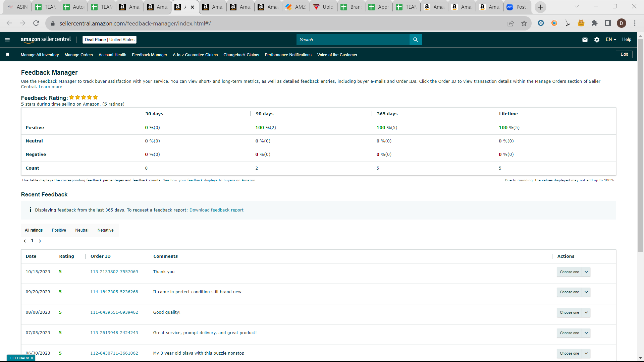This screenshot has width=644, height=362.
Task: Open browser side panel icon
Action: click(x=608, y=23)
